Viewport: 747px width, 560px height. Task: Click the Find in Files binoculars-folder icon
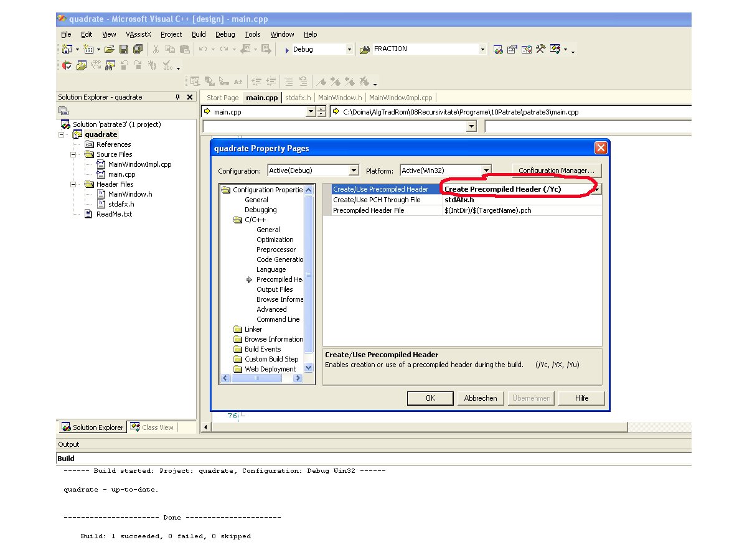(x=365, y=49)
